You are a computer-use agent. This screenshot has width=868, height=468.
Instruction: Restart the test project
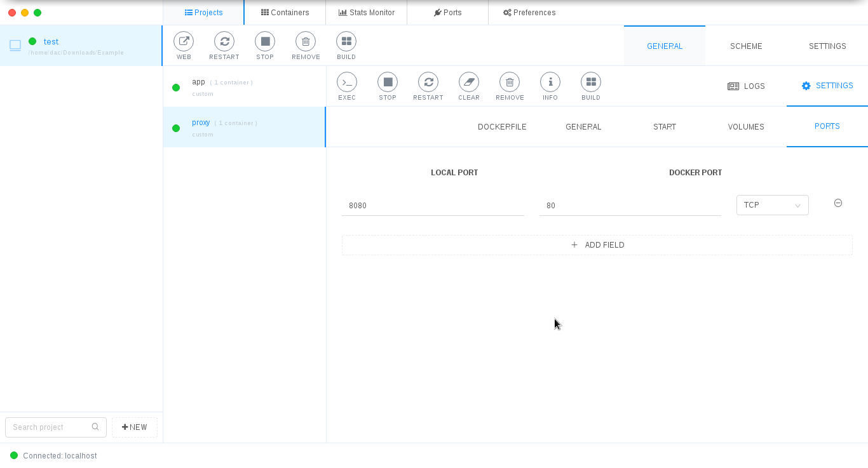(224, 42)
